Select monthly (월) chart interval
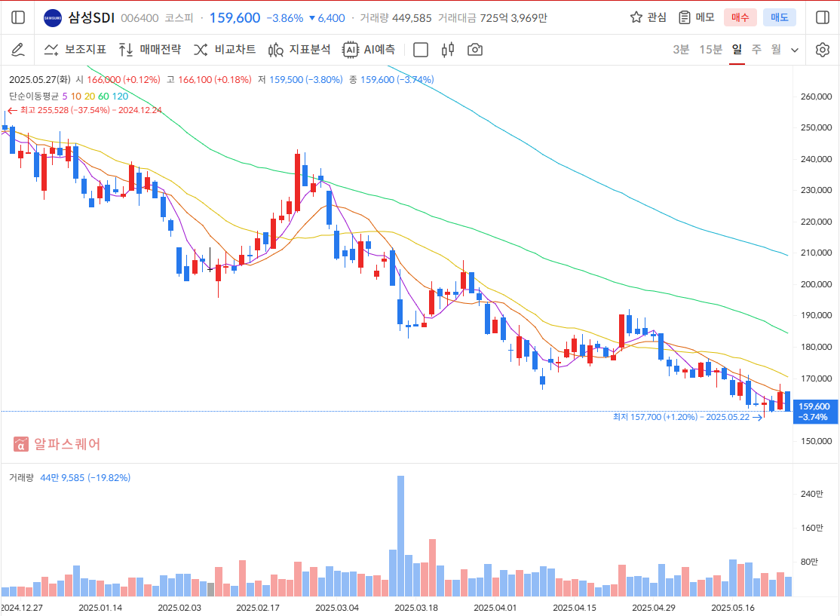 (776, 50)
